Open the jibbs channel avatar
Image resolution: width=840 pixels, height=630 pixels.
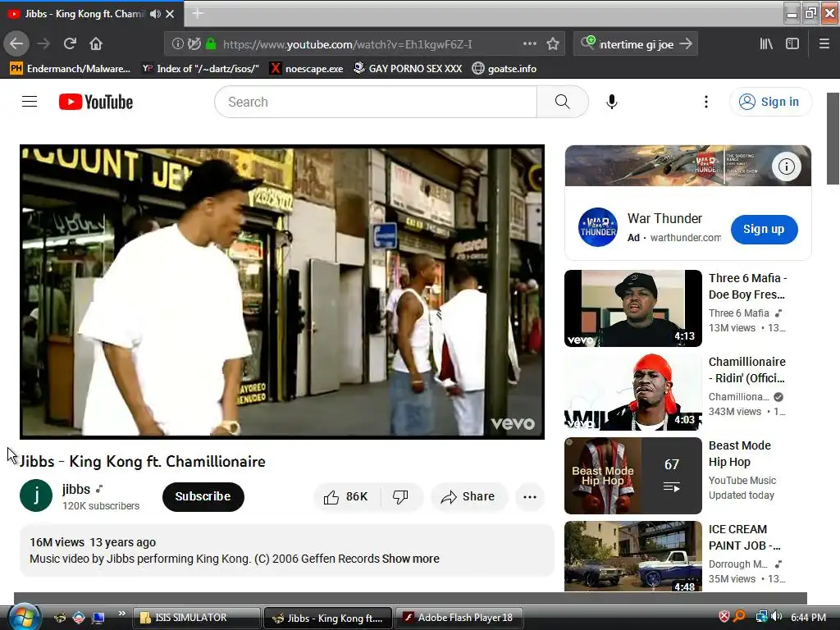36,495
